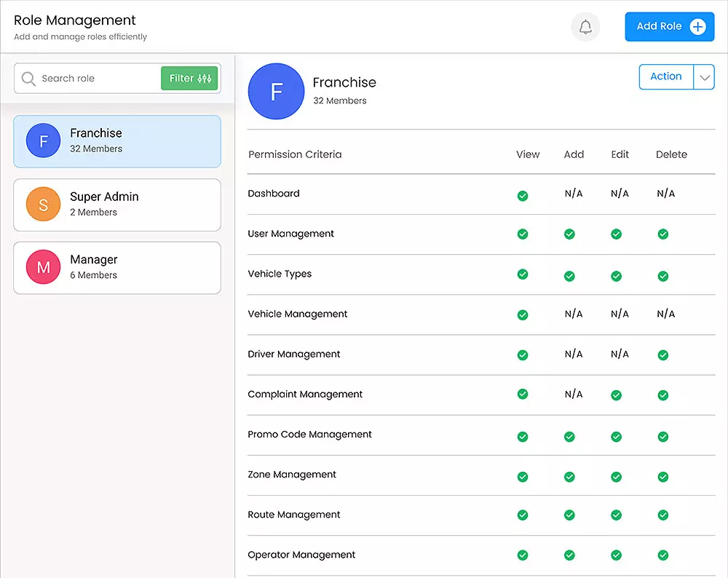Toggle Vehicle Management View permission

point(523,314)
